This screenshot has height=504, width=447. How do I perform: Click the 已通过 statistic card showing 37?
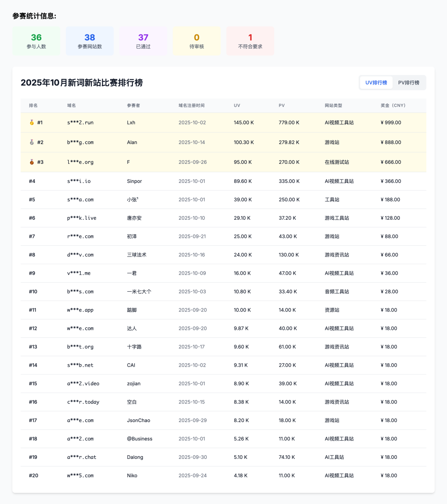(x=143, y=41)
